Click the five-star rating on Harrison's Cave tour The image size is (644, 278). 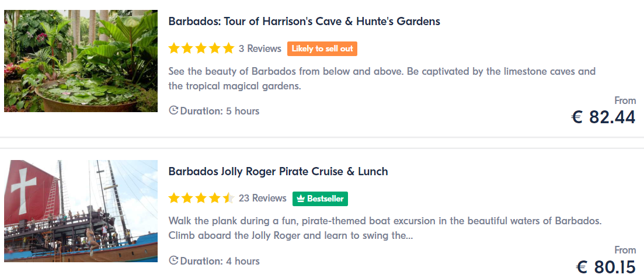[201, 48]
